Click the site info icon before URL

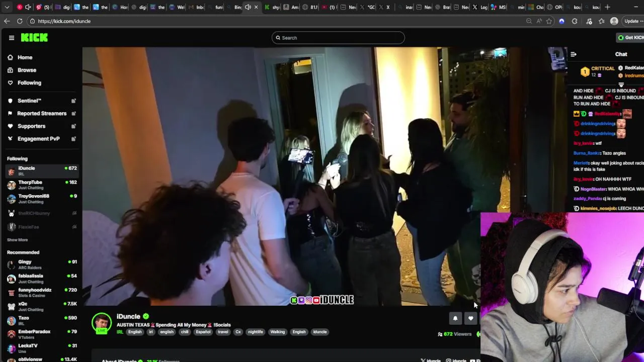coord(32,21)
